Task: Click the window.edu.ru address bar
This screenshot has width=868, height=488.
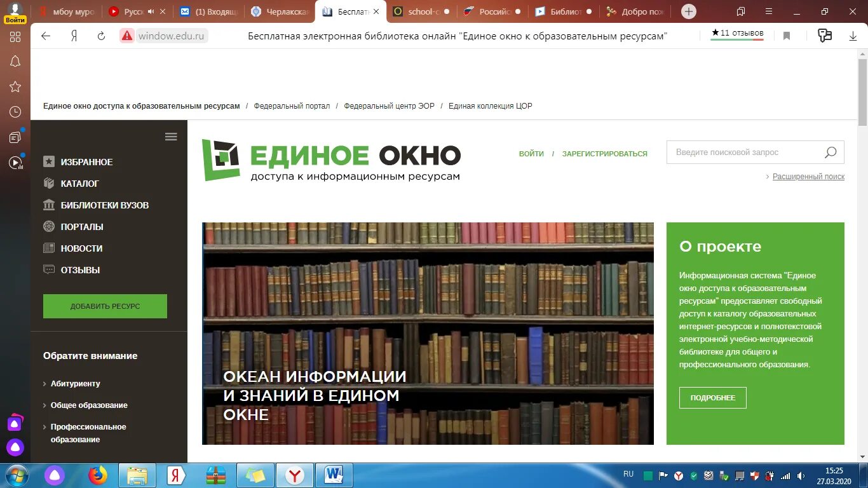Action: [173, 36]
